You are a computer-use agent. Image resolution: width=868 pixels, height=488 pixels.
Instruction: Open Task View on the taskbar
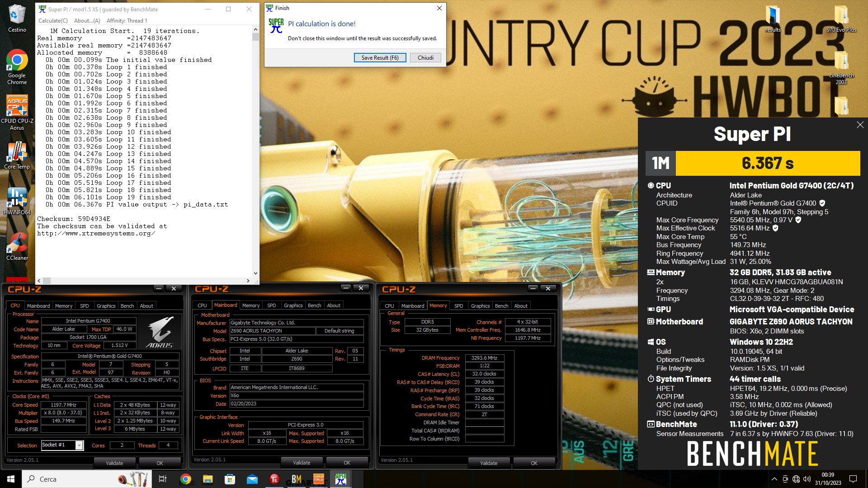tap(163, 479)
